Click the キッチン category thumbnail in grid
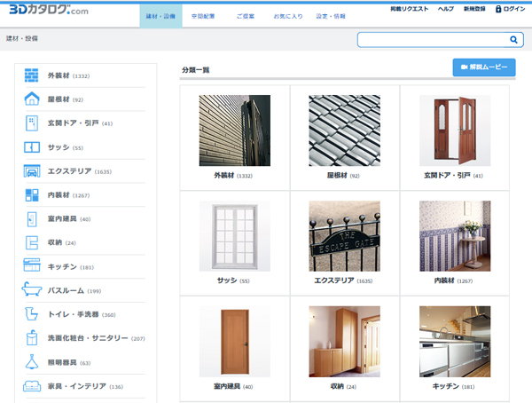532x403 pixels. click(454, 342)
